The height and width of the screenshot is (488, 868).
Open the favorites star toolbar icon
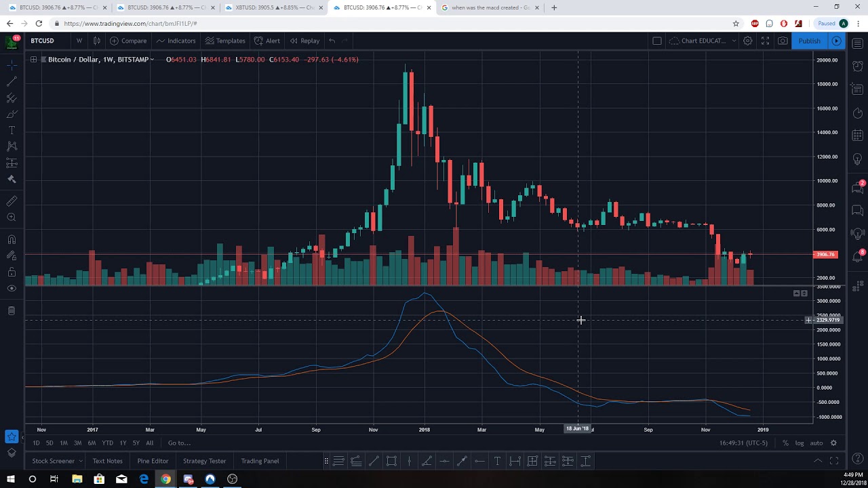pyautogui.click(x=12, y=436)
